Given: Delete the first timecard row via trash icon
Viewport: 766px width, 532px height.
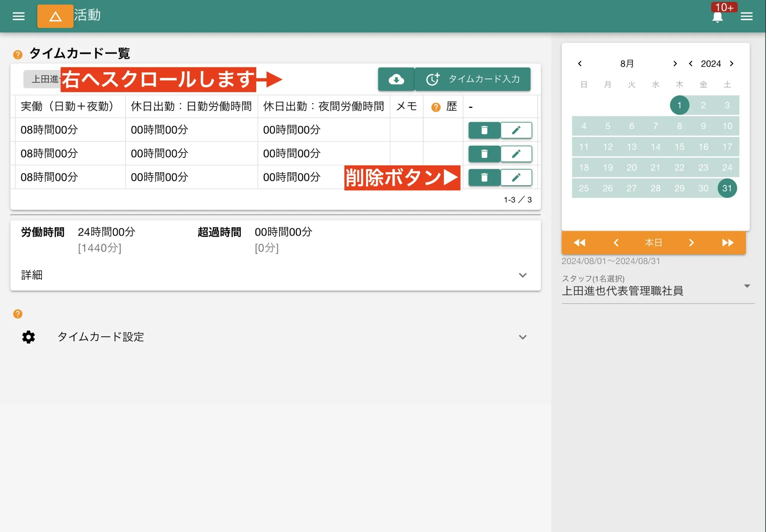Looking at the screenshot, I should click(x=484, y=130).
